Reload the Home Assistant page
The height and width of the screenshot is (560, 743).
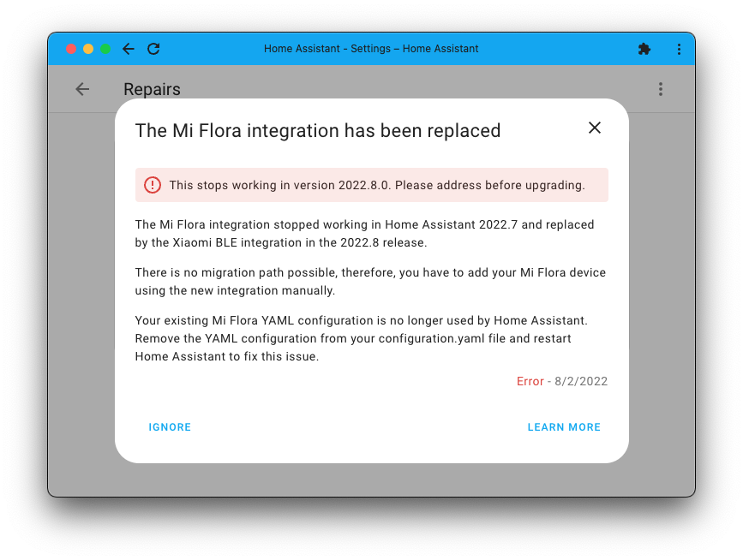153,49
